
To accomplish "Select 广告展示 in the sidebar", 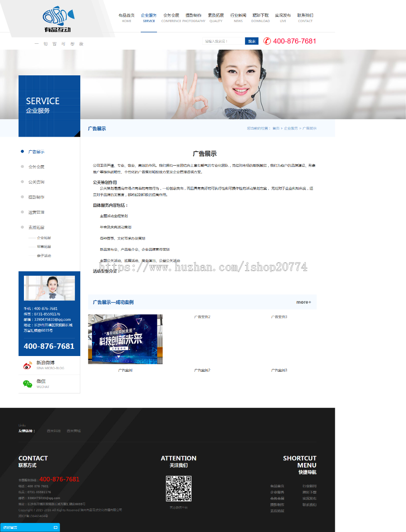I will (36, 152).
